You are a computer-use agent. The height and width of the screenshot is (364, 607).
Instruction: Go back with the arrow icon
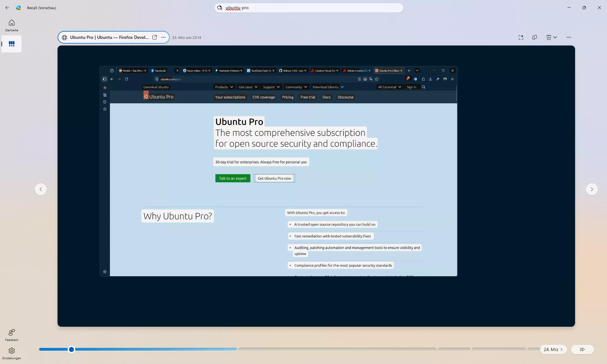tap(7, 8)
